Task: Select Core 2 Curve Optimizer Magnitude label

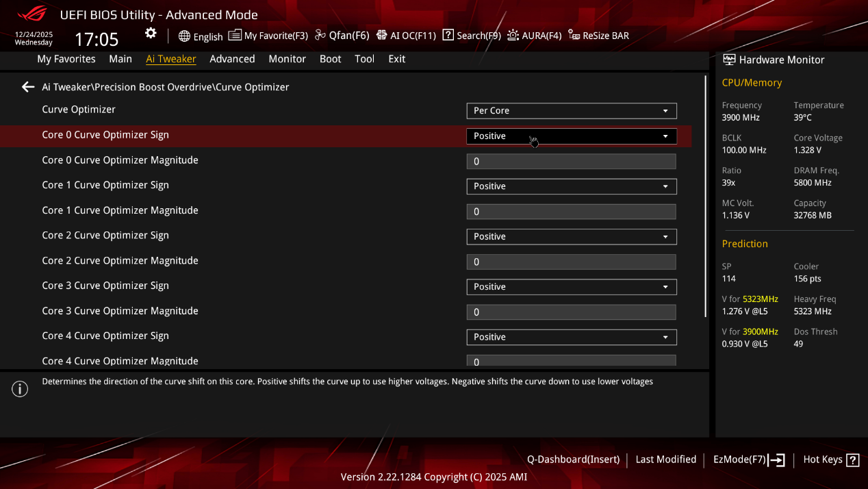Action: 120,260
